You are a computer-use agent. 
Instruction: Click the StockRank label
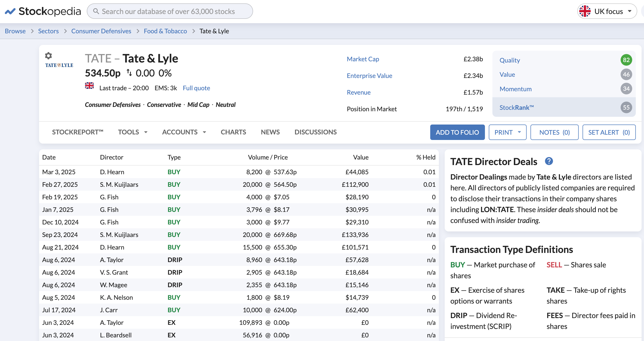517,108
